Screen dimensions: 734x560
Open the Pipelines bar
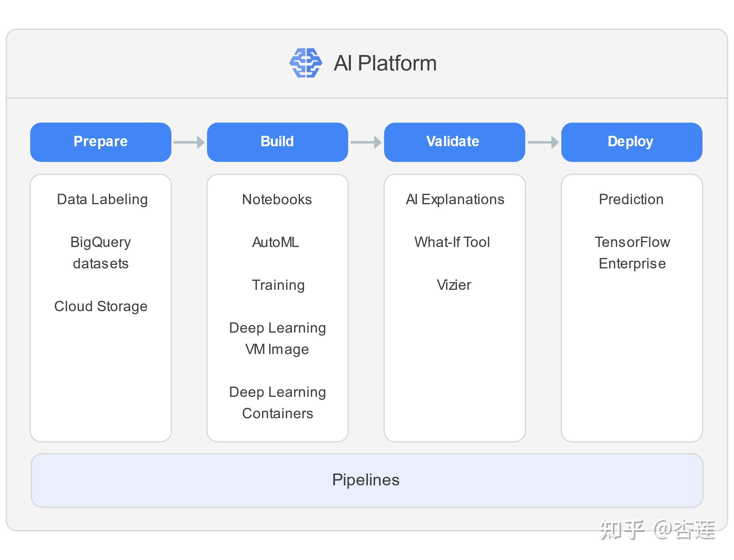coord(367,480)
